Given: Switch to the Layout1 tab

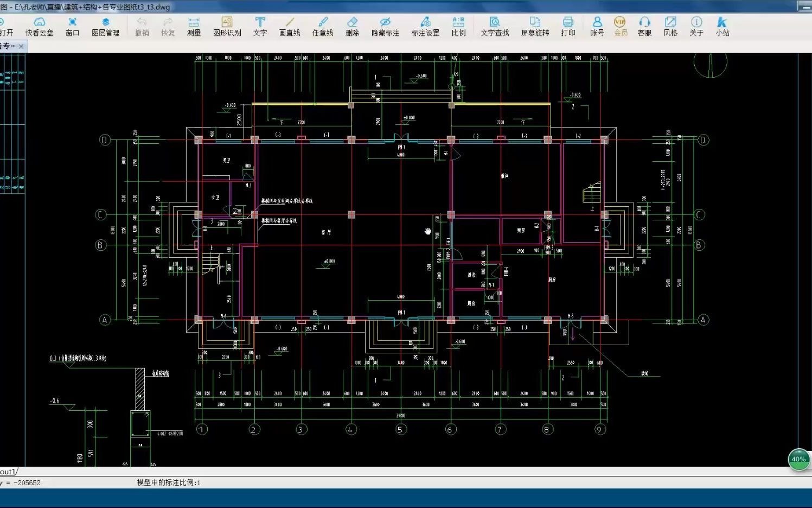Looking at the screenshot, I should tap(9, 472).
